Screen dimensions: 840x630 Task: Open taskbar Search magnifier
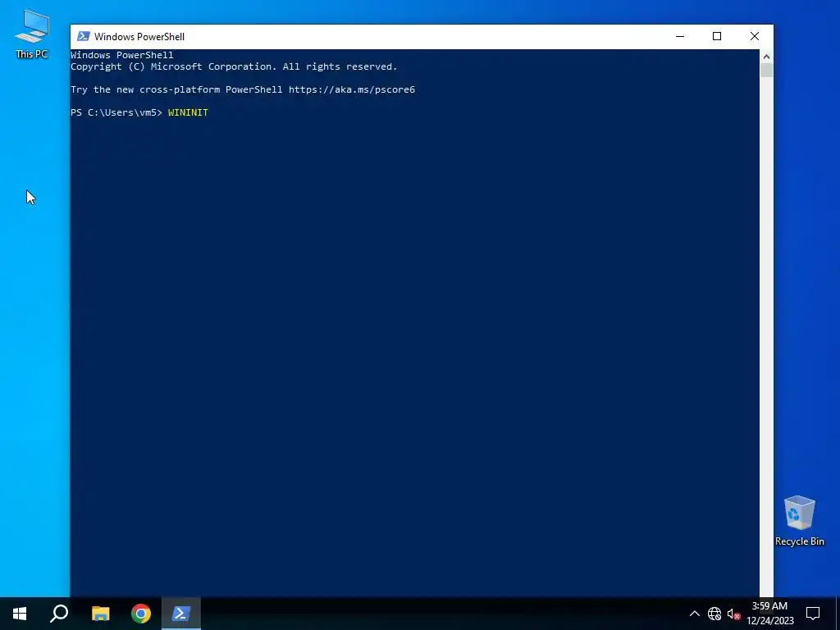59,614
